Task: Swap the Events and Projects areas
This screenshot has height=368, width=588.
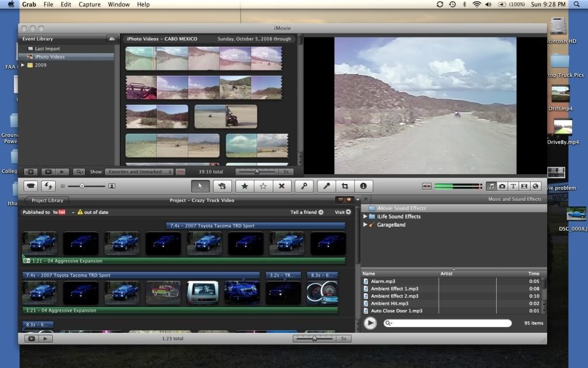Action: pos(48,186)
